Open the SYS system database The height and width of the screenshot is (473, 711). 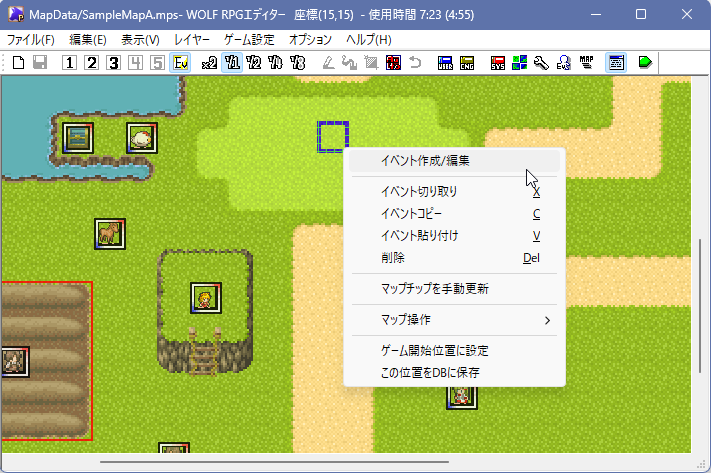pyautogui.click(x=497, y=63)
